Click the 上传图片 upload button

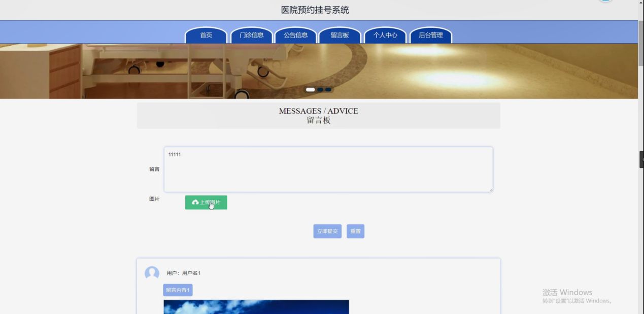click(x=206, y=202)
